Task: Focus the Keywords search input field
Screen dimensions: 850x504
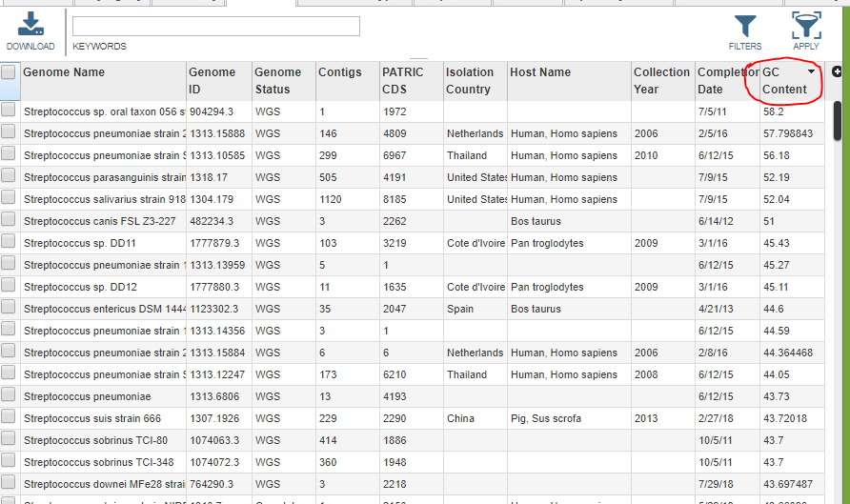Action: coord(216,26)
